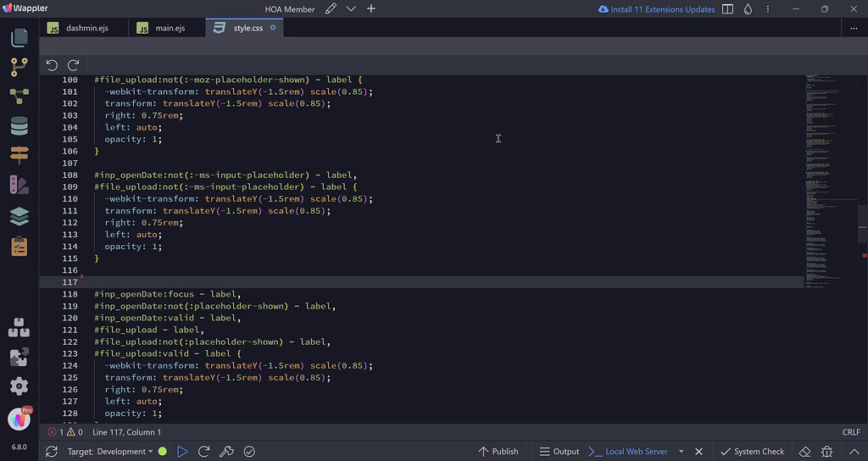Click the debug bug icon
The image size is (868, 461).
click(827, 452)
